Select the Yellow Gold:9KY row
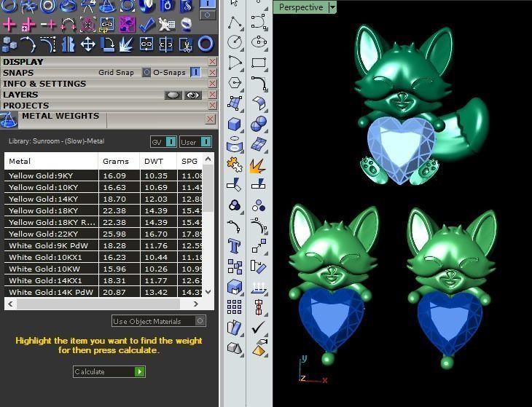The height and width of the screenshot is (407, 532). pos(103,175)
